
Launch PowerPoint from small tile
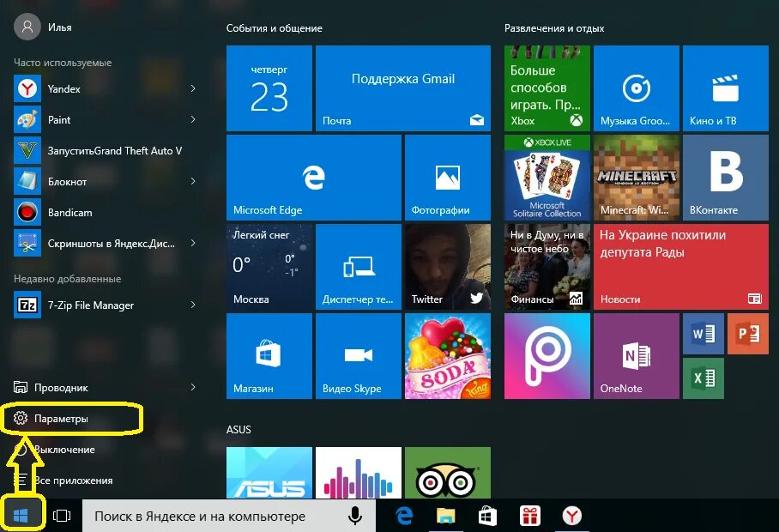pyautogui.click(x=748, y=334)
